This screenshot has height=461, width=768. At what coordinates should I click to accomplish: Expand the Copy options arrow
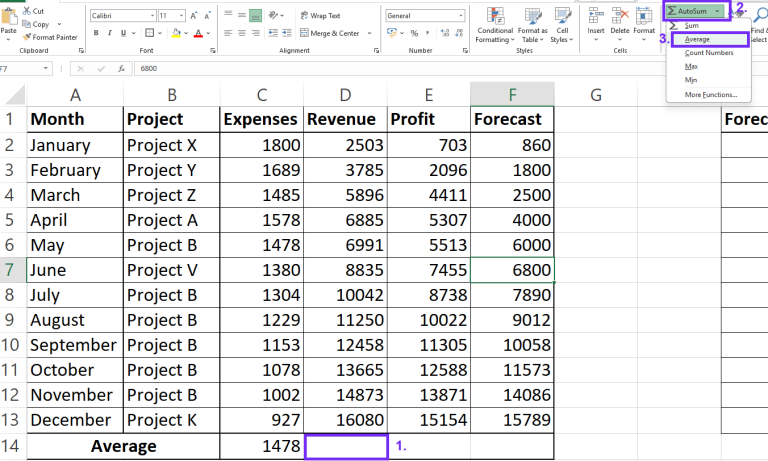(60, 24)
